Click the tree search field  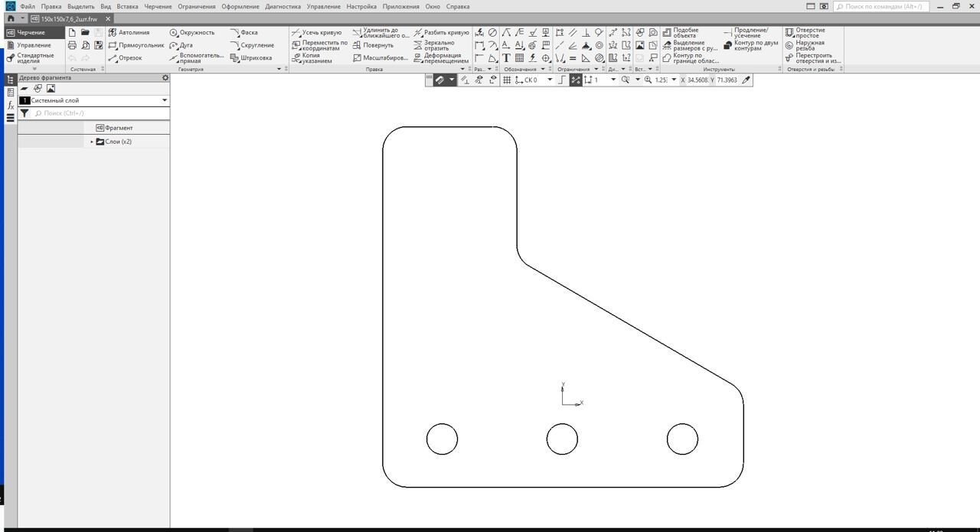[x=100, y=113]
